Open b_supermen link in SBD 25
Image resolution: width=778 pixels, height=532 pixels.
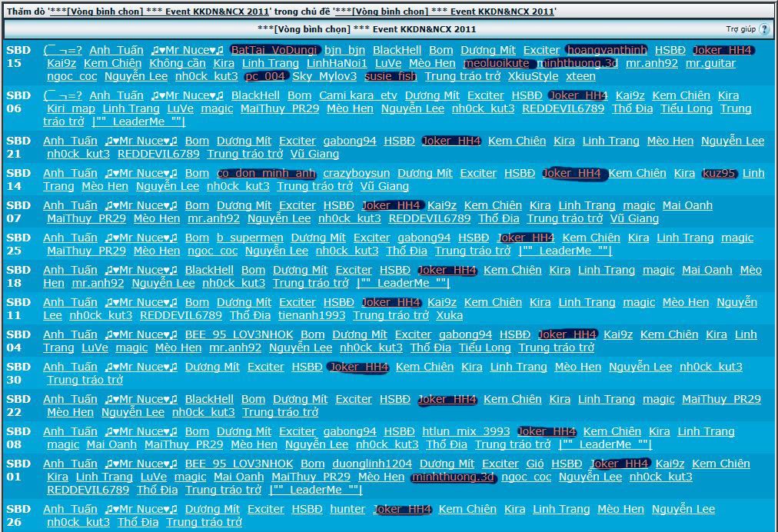click(x=250, y=238)
